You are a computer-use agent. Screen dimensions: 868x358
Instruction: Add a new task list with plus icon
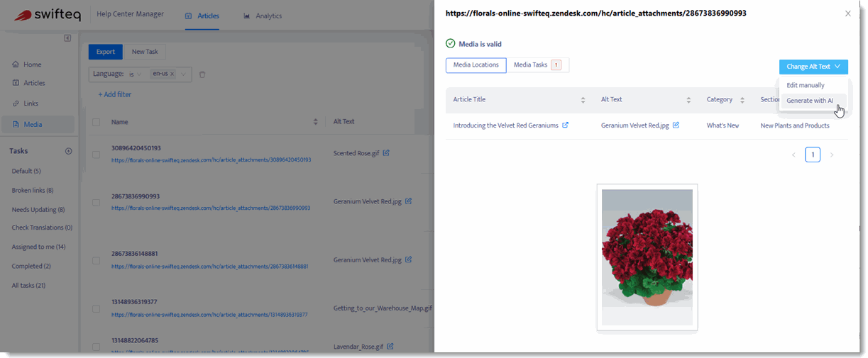click(x=69, y=151)
